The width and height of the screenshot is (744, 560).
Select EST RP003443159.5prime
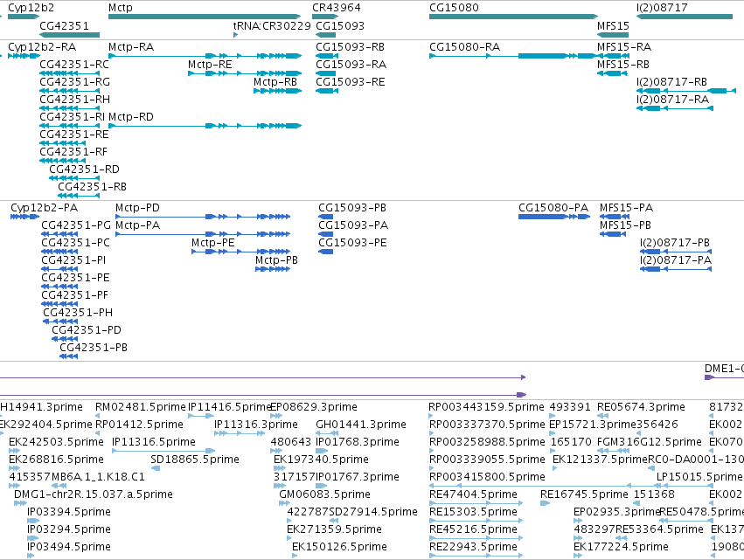pyautogui.click(x=486, y=407)
